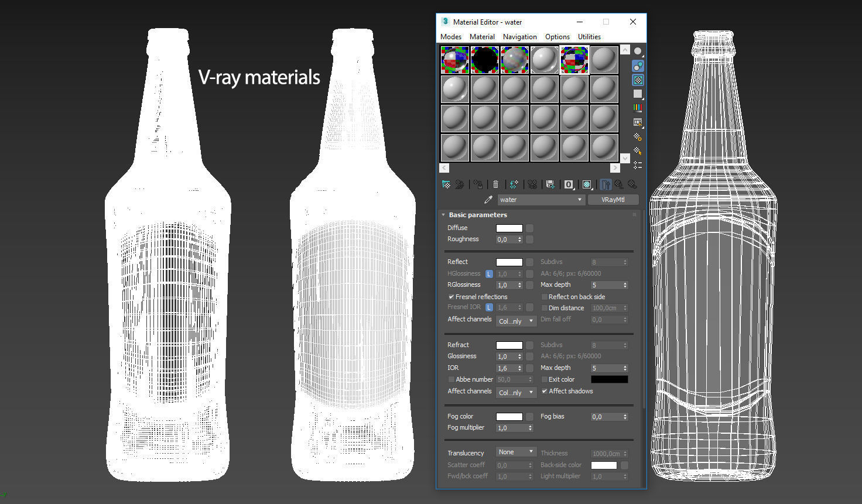Click the Reflect map slot button

(529, 262)
